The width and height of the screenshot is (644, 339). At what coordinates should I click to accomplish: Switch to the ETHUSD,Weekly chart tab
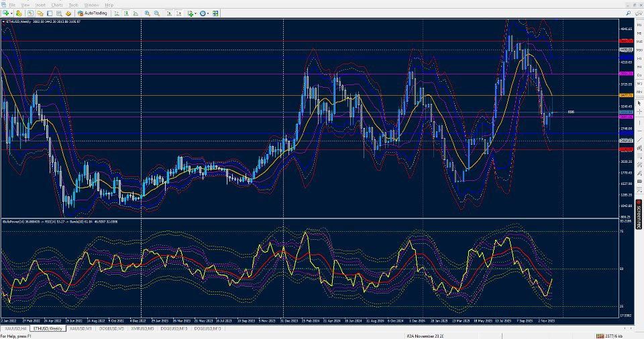48,329
